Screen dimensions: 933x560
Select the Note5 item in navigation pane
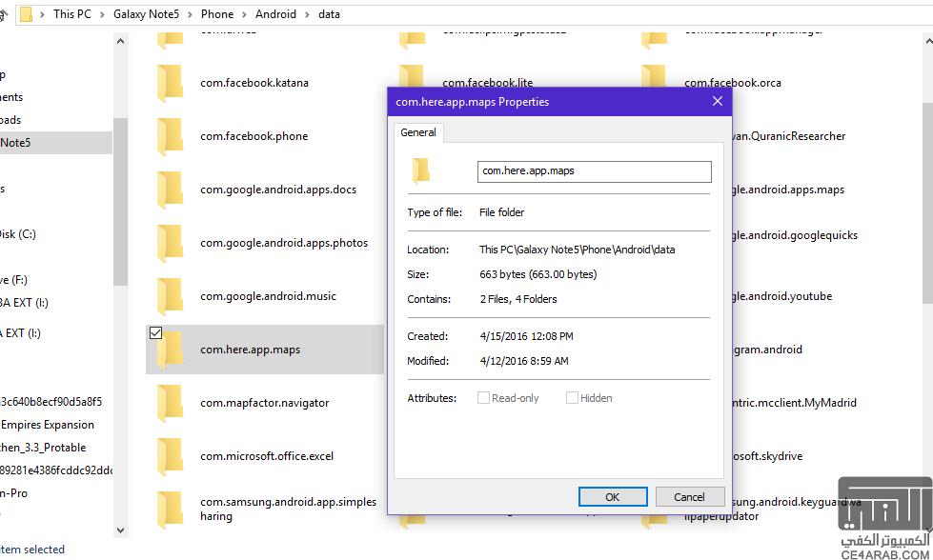click(x=56, y=143)
